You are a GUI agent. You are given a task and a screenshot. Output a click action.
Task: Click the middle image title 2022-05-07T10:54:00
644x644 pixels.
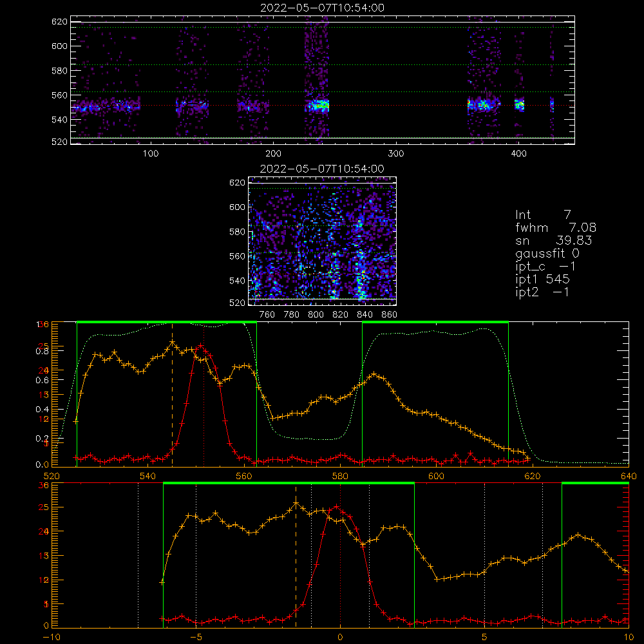click(322, 169)
